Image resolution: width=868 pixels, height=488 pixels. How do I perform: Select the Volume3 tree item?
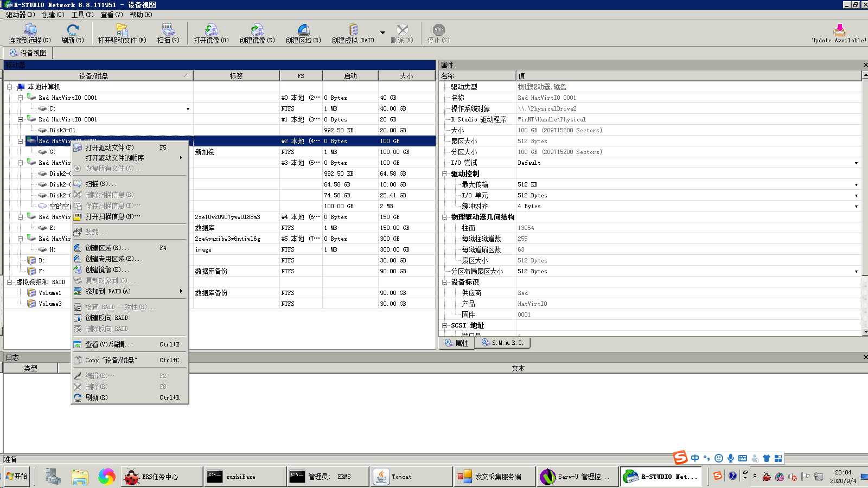point(50,304)
